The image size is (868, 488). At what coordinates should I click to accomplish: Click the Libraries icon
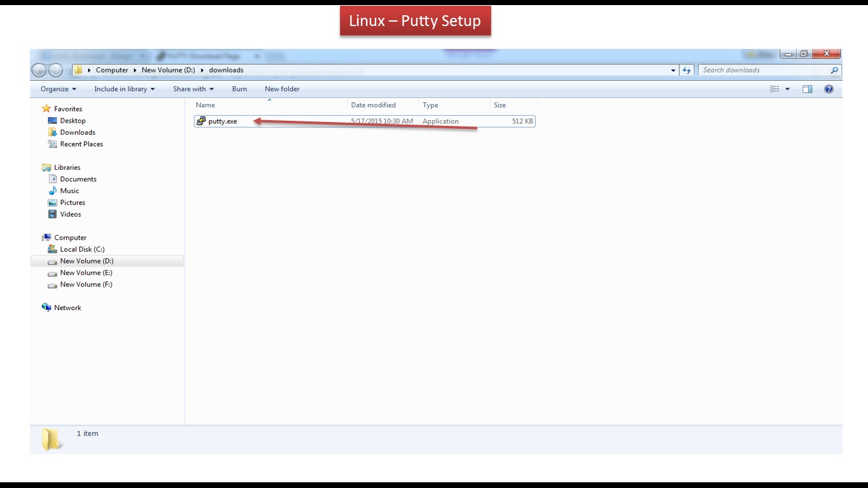click(x=46, y=168)
